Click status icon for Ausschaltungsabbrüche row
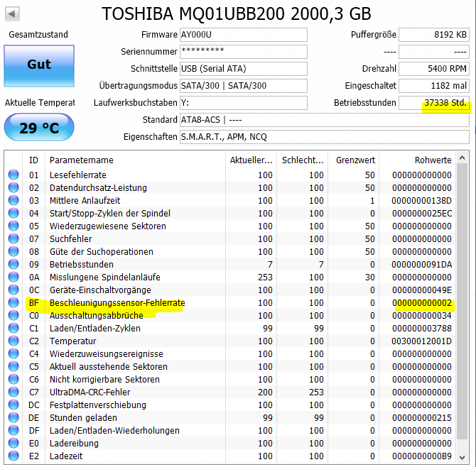This screenshot has width=476, height=467. (x=13, y=315)
